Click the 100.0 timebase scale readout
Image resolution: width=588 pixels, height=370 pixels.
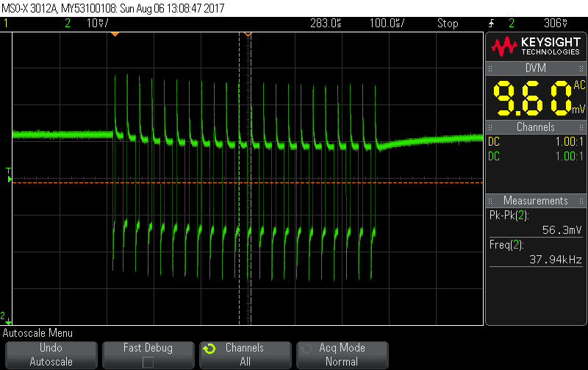pyautogui.click(x=385, y=24)
